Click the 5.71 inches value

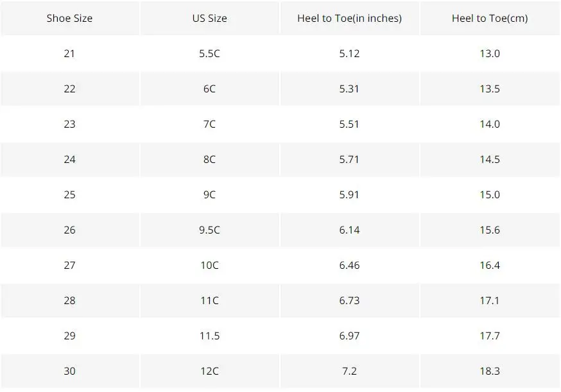pyautogui.click(x=349, y=159)
